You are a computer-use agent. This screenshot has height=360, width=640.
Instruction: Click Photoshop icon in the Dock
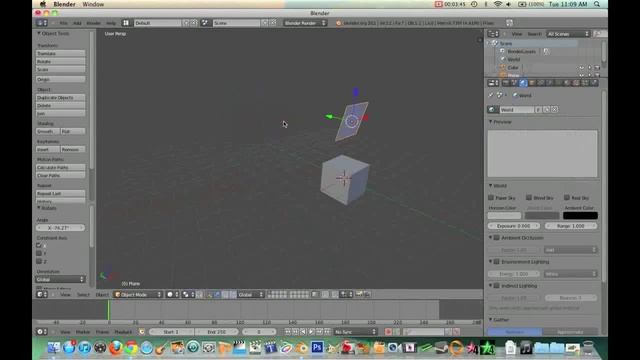[317, 347]
